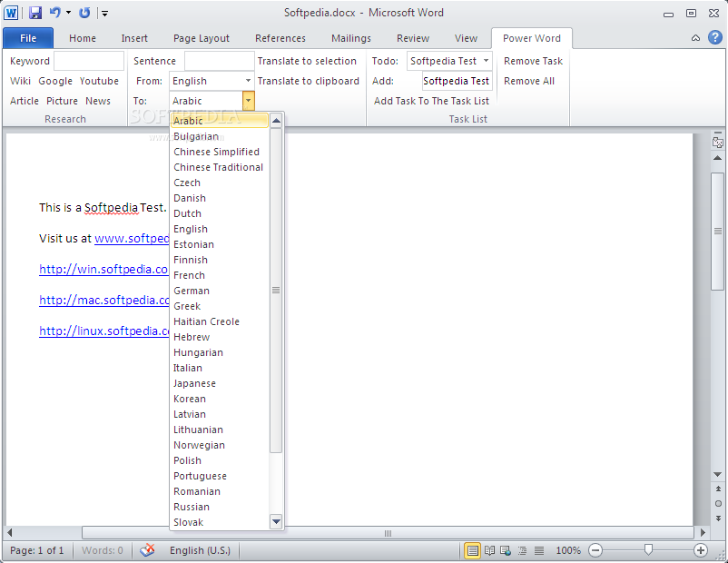728x563 pixels.
Task: Click the News research button
Action: click(x=97, y=101)
